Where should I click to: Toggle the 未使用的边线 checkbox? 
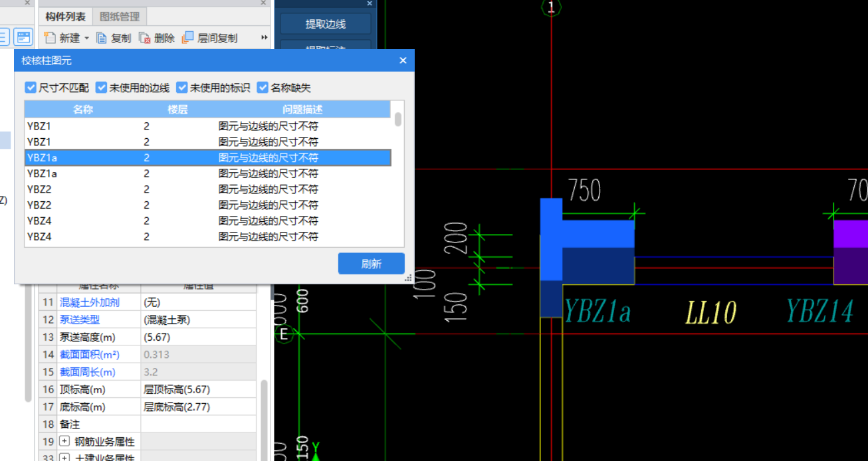click(x=101, y=87)
